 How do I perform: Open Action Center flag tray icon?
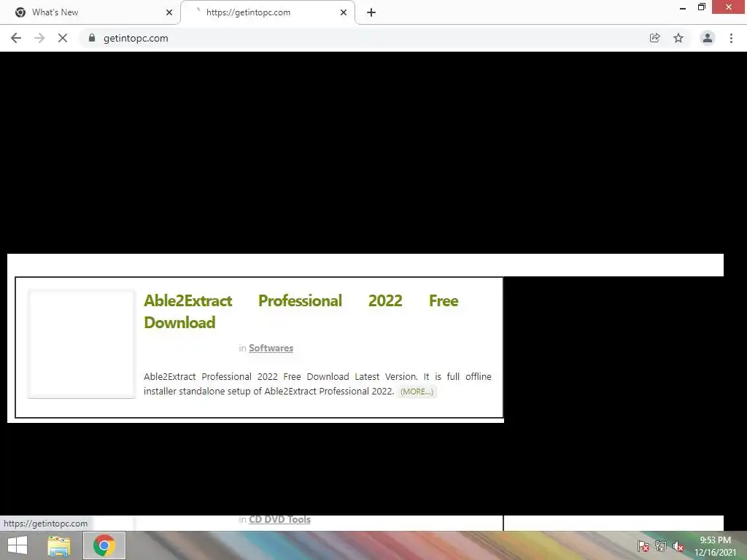(x=643, y=546)
